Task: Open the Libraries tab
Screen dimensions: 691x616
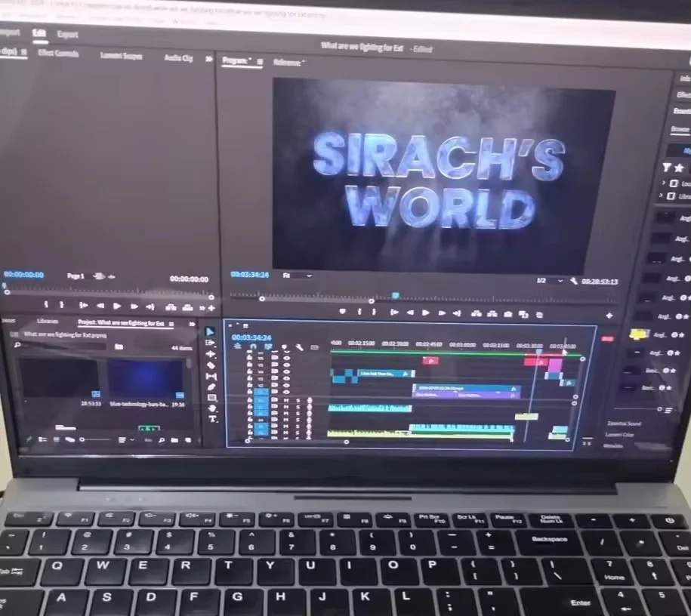Action: [48, 322]
